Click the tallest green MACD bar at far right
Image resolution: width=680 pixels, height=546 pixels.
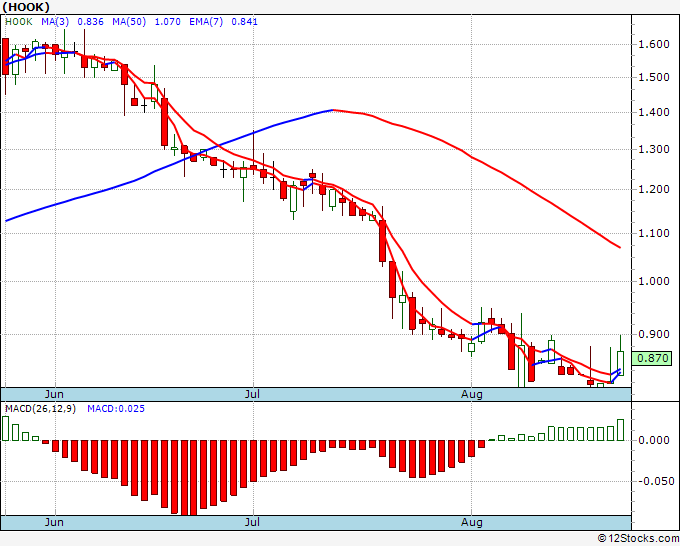tap(621, 430)
